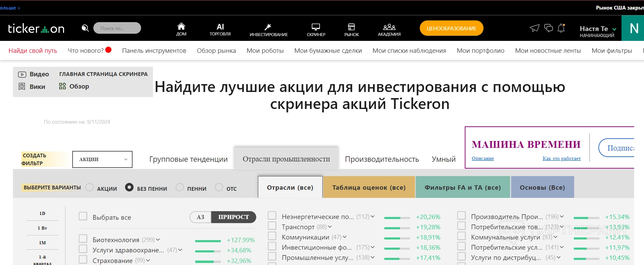This screenshot has height=265, width=644.
Task: Open the Отрасли (все) tab
Action: 290,187
